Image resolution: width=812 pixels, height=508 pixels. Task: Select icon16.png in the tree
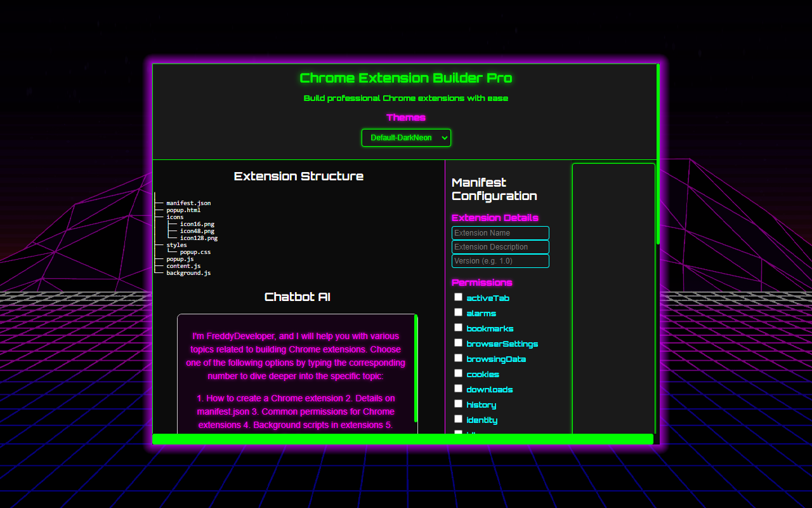point(197,224)
